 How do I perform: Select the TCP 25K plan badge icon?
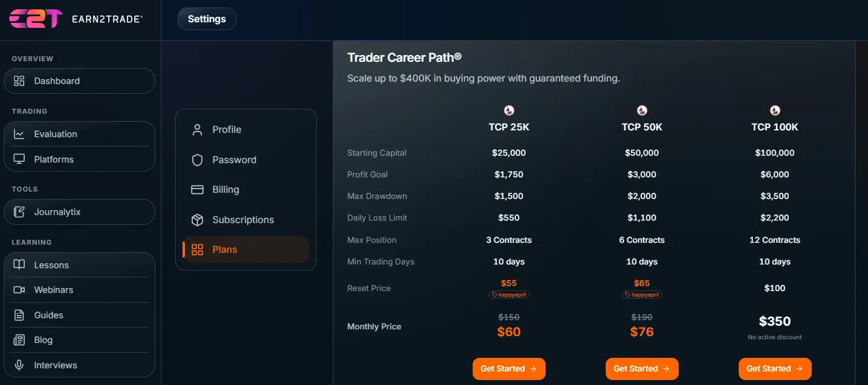(509, 110)
